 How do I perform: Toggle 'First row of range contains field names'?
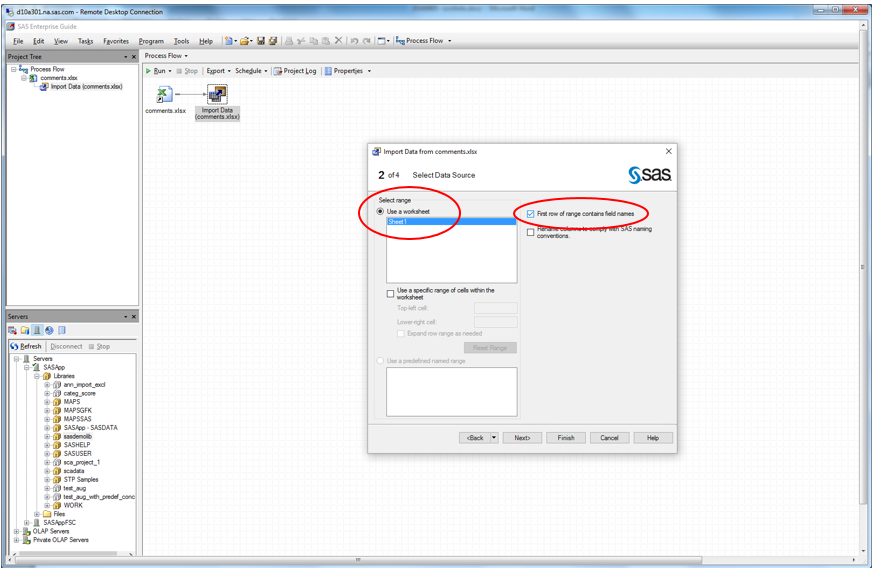point(530,213)
